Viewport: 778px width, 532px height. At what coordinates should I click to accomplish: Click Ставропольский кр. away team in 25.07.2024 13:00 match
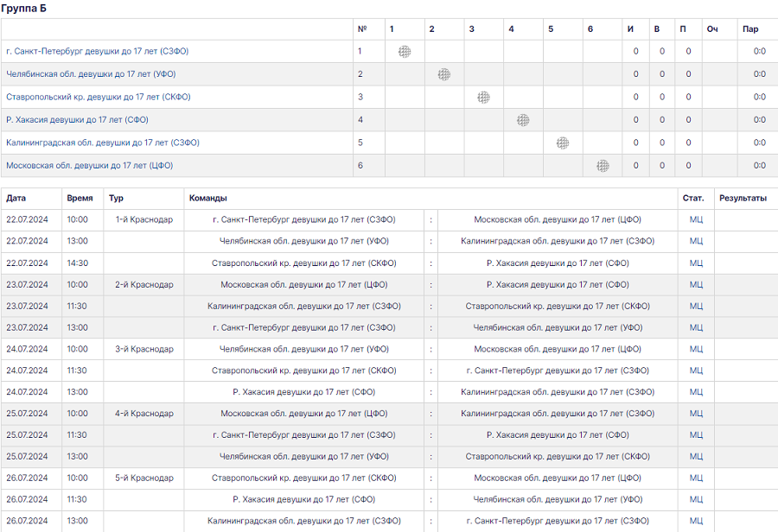(558, 456)
